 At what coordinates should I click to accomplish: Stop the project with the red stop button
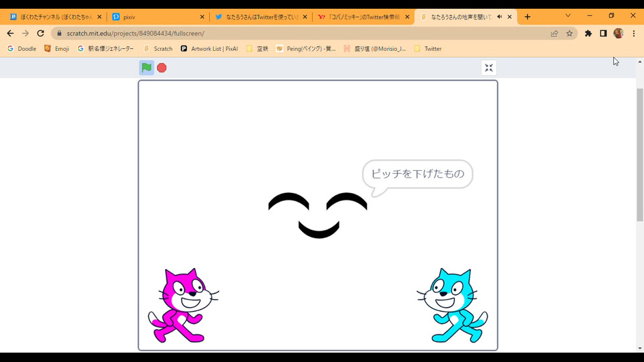(x=162, y=68)
